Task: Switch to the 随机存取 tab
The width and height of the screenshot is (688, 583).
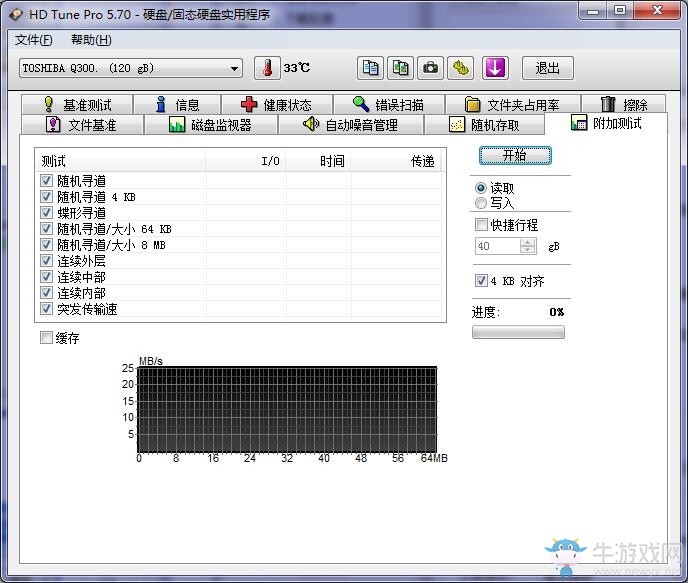Action: click(484, 125)
